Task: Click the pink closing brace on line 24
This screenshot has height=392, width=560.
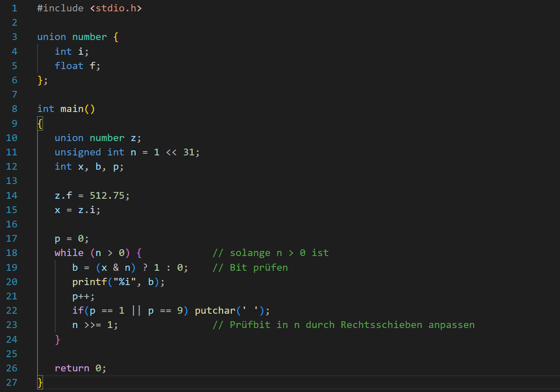Action: 58,339
